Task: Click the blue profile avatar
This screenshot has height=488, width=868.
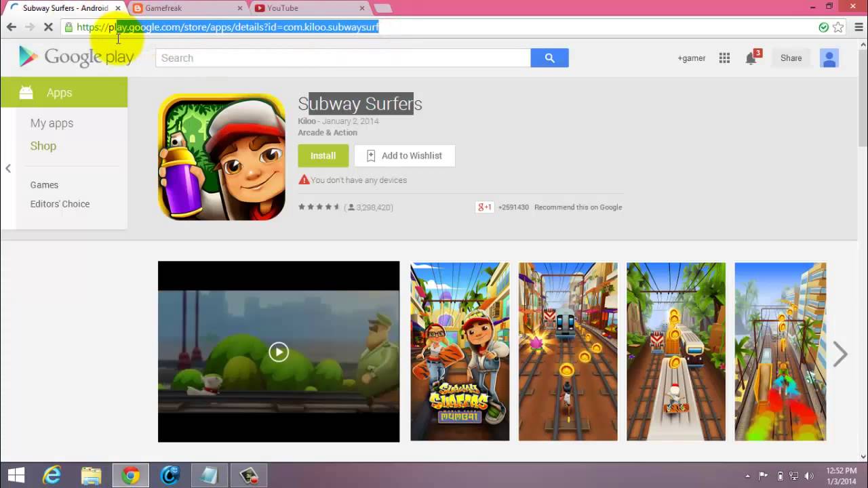Action: tap(829, 58)
